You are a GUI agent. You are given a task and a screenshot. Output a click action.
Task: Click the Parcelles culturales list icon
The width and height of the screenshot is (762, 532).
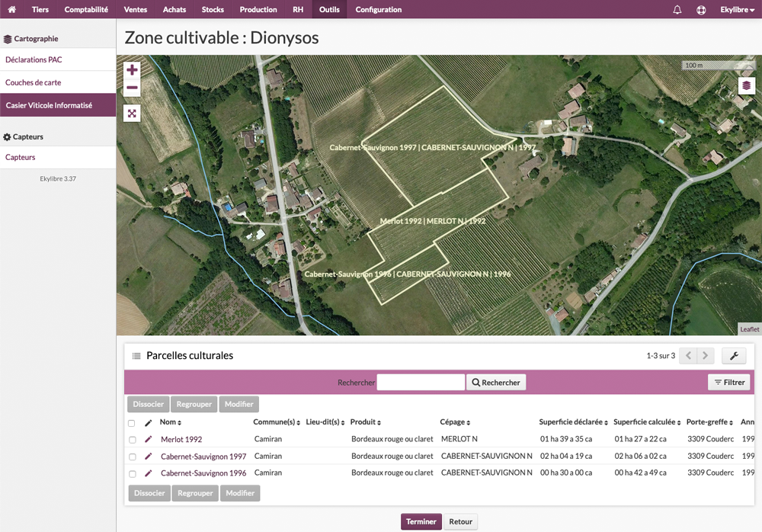pos(136,356)
